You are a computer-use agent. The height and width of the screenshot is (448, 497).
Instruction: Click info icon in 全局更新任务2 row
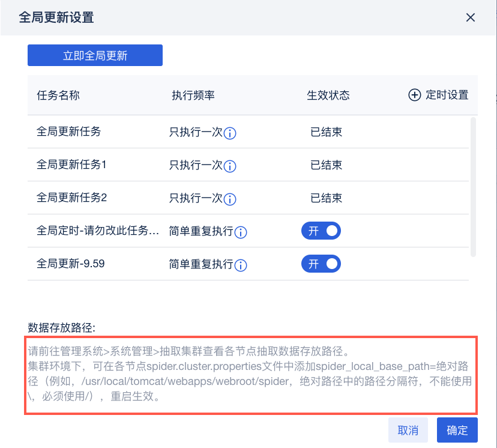(x=230, y=199)
